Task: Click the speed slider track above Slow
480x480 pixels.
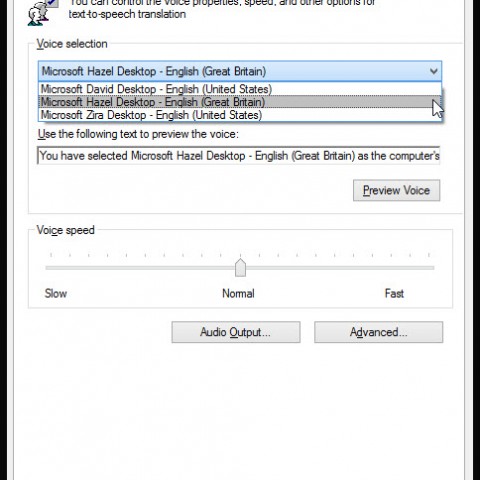Action: point(56,268)
